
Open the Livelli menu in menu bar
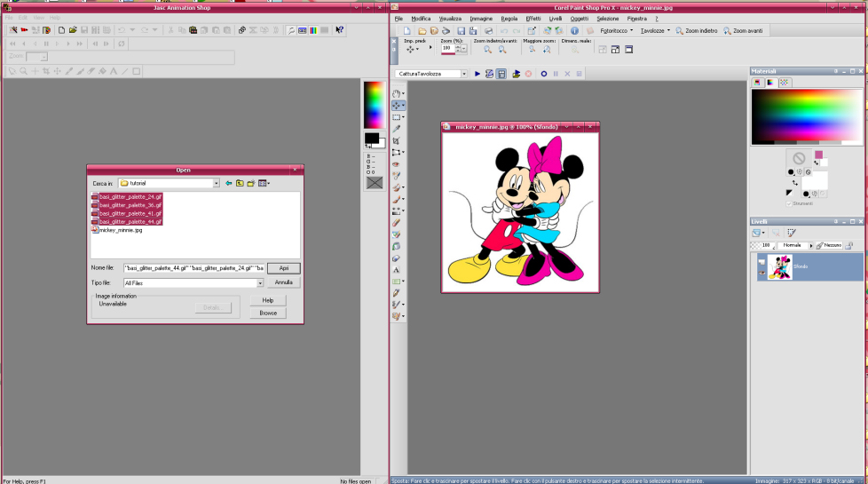tap(556, 19)
